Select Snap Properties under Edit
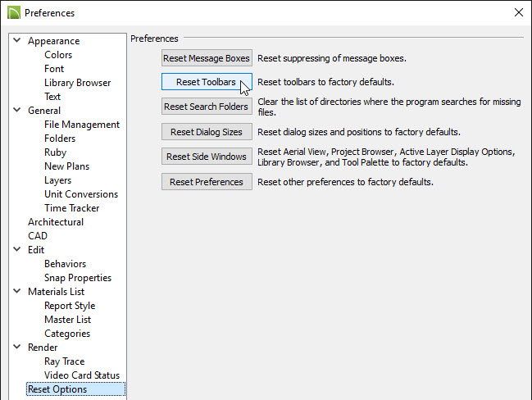 point(78,278)
